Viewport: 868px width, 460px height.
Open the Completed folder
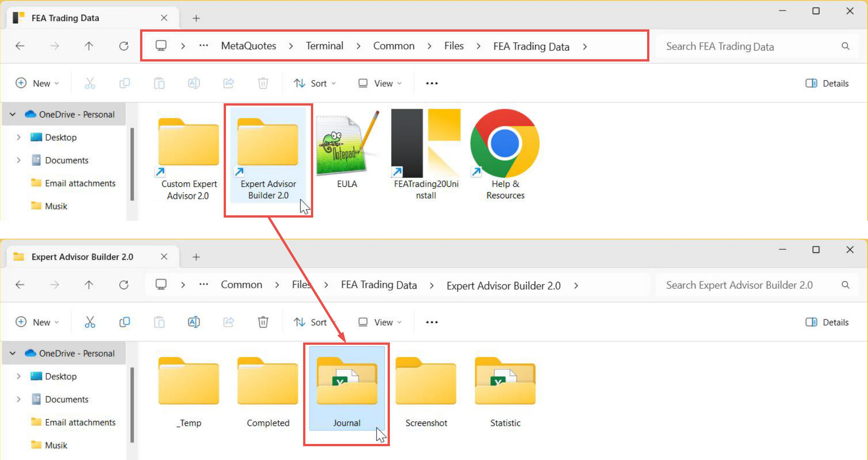[x=268, y=393]
